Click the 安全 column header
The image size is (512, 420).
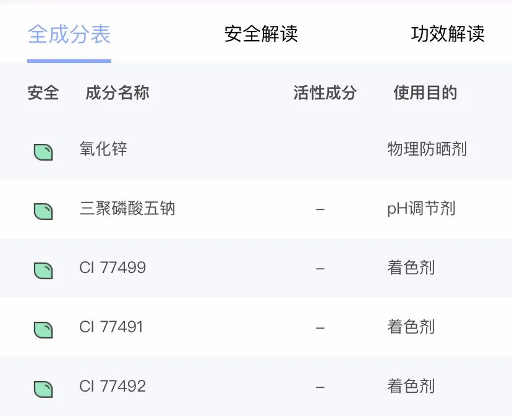pyautogui.click(x=43, y=93)
